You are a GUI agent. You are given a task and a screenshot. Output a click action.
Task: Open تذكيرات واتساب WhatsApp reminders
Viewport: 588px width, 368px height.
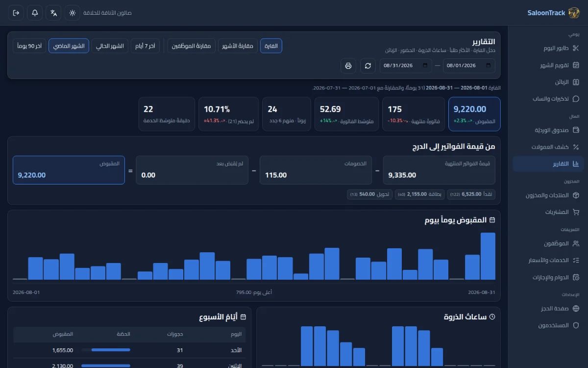click(x=548, y=99)
